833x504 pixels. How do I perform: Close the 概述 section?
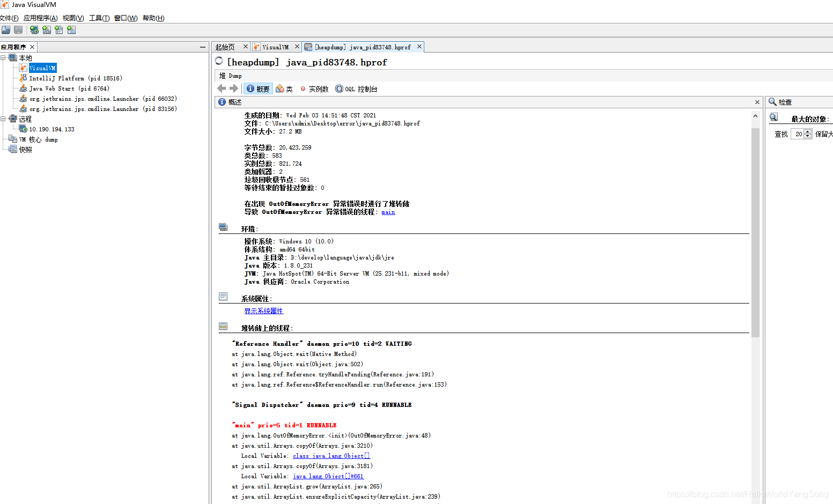click(x=757, y=102)
